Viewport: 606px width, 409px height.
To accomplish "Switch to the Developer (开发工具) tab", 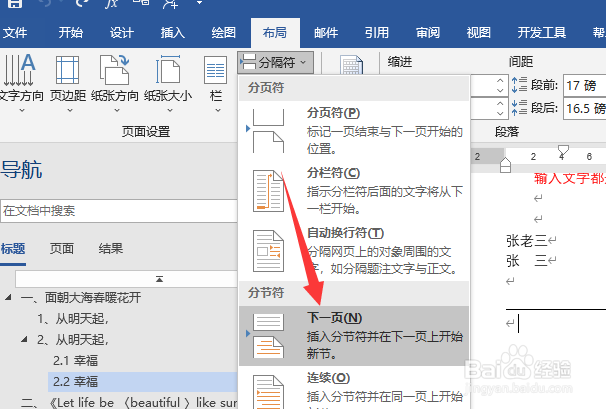I will 542,33.
